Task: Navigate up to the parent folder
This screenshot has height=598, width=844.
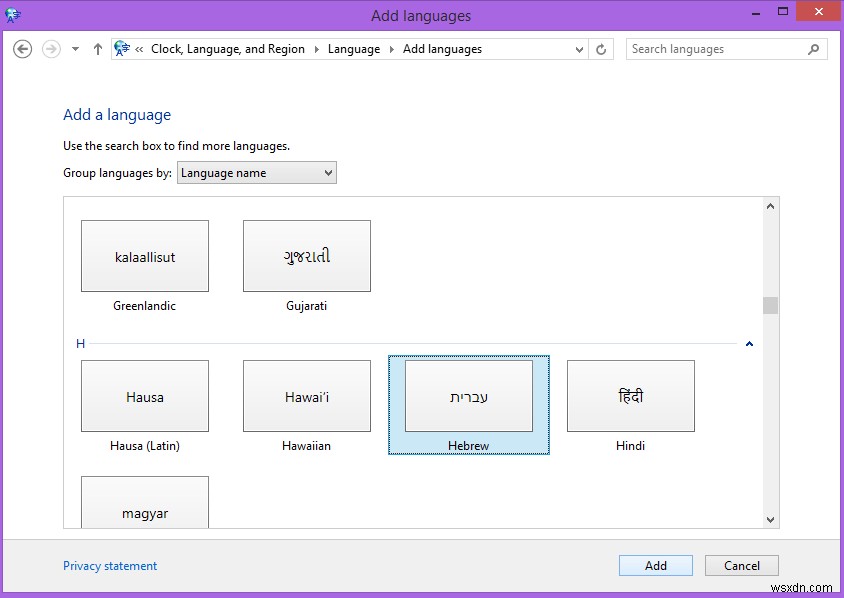Action: [x=96, y=48]
